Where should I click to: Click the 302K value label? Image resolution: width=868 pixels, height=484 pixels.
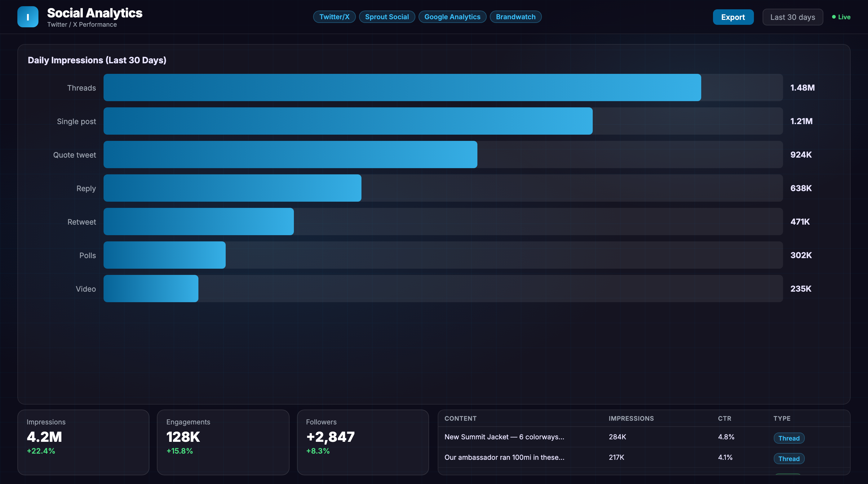pyautogui.click(x=801, y=255)
